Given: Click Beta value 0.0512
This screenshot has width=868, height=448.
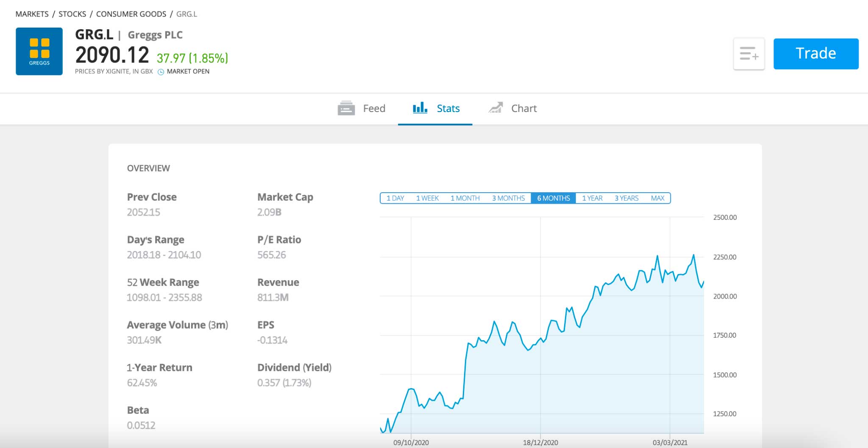Looking at the screenshot, I should 141,426.
